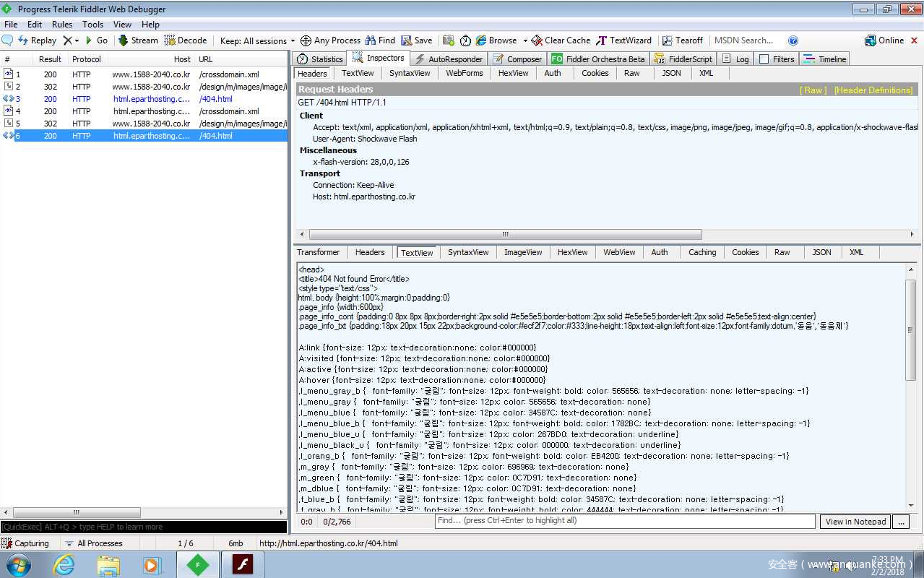The height and width of the screenshot is (578, 924).
Task: Expand the Browse dropdown arrow
Action: coord(525,40)
